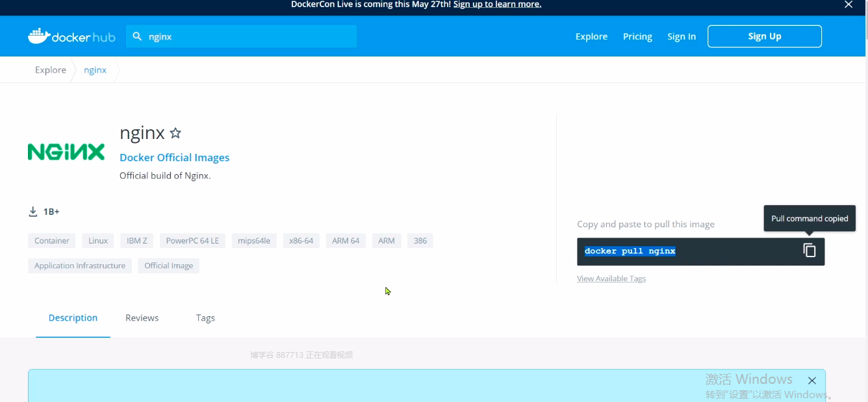Click the download count icon
The width and height of the screenshot is (868, 402).
(33, 212)
